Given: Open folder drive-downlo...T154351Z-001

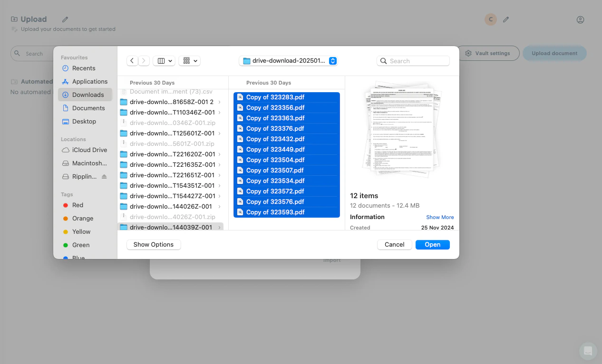Looking at the screenshot, I should [x=171, y=185].
